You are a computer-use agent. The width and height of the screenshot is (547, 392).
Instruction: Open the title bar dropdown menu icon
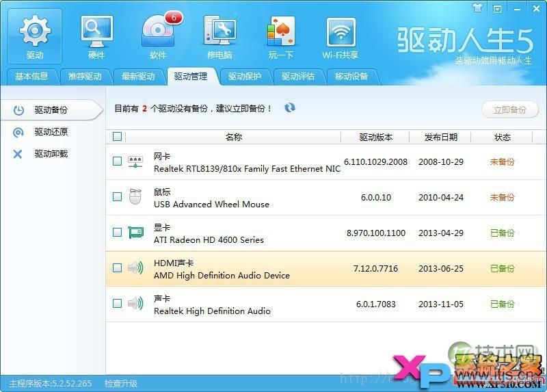pyautogui.click(x=497, y=9)
